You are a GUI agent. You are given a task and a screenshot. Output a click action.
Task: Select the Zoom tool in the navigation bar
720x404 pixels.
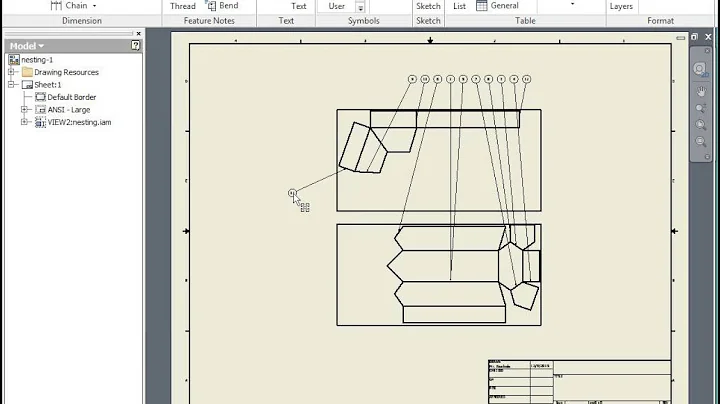[x=701, y=108]
